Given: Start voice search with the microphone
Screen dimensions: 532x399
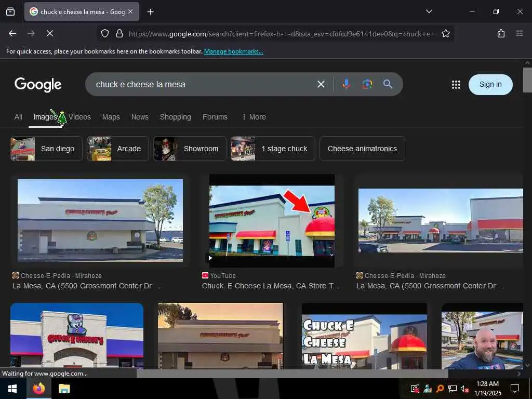Looking at the screenshot, I should point(346,84).
